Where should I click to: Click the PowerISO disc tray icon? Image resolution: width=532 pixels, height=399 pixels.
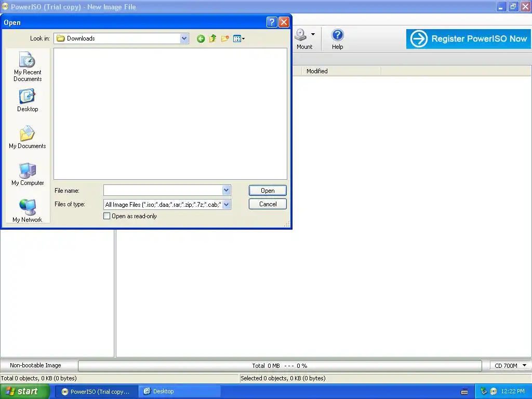click(494, 391)
